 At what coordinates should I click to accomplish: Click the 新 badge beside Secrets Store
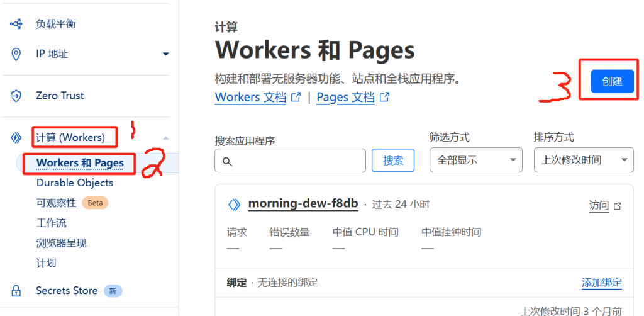pos(113,291)
